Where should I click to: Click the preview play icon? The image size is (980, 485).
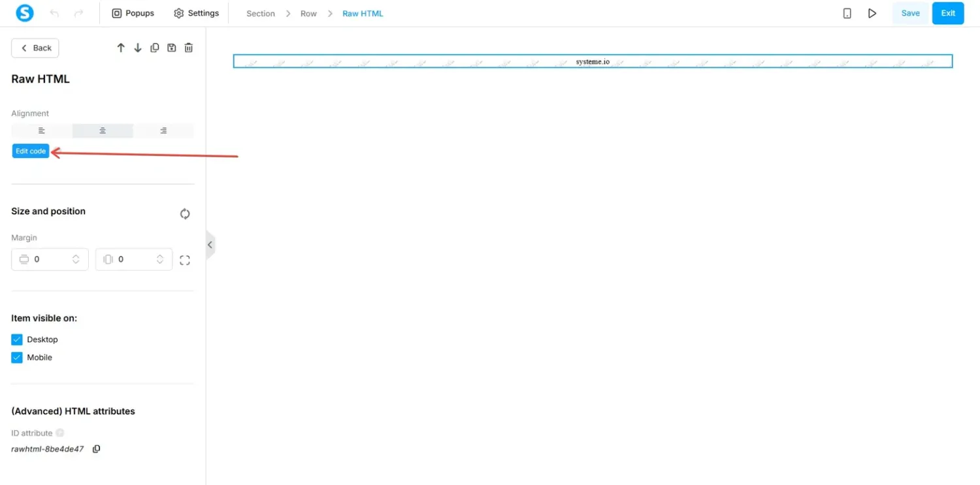pyautogui.click(x=872, y=13)
